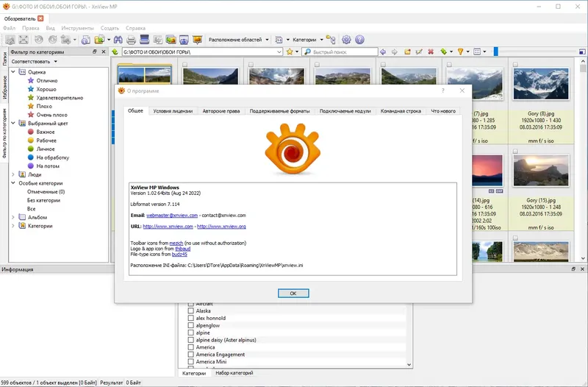Check the America Engagement checkbox
The width and height of the screenshot is (588, 387).
coord(191,355)
